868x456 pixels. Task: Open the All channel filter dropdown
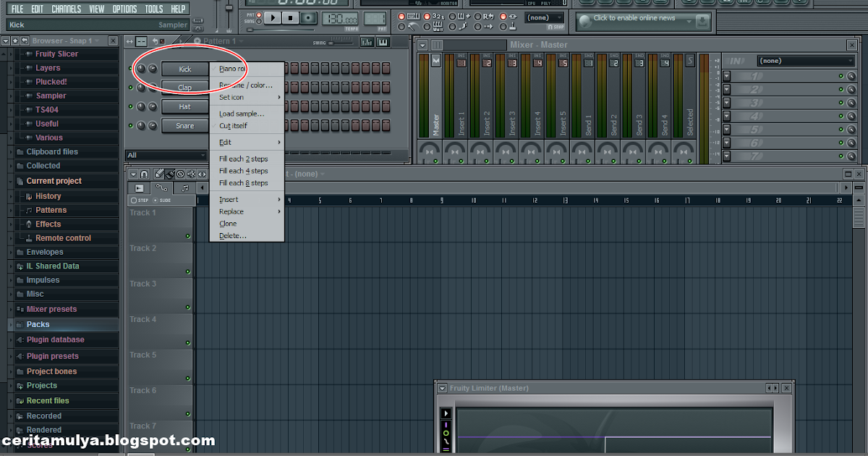(166, 155)
